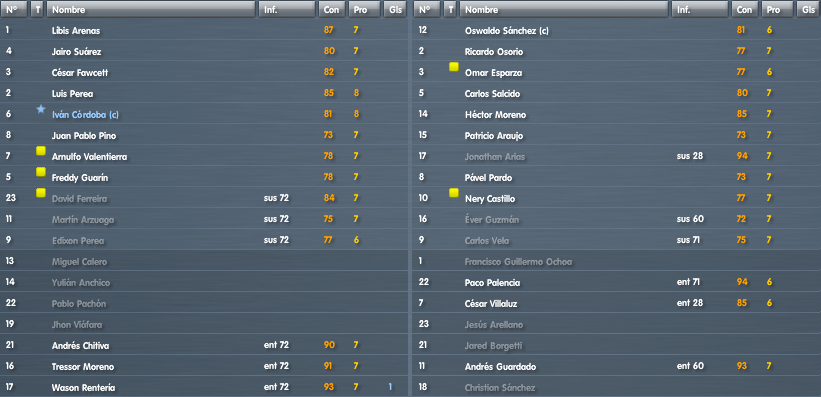Click left team's Gls column header

coord(395,9)
